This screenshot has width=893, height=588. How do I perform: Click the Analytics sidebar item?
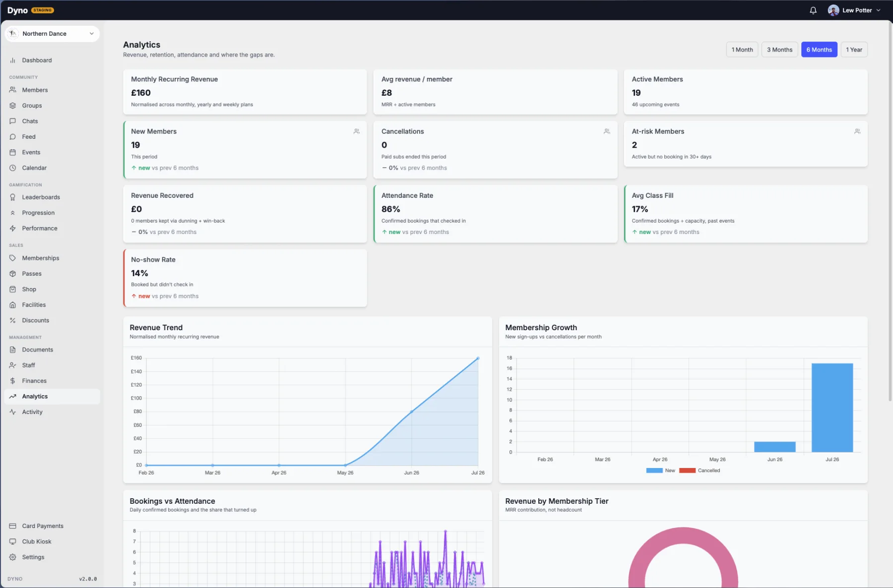[52, 397]
